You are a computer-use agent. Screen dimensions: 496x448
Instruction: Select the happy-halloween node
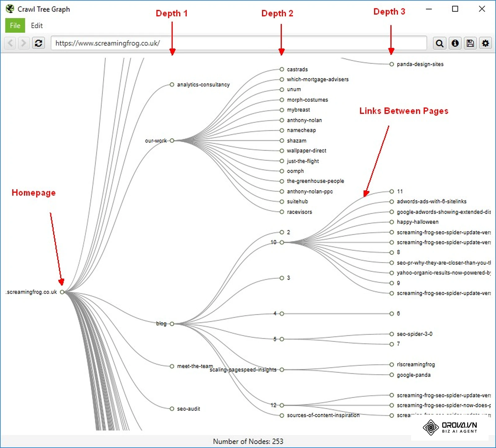(x=392, y=222)
